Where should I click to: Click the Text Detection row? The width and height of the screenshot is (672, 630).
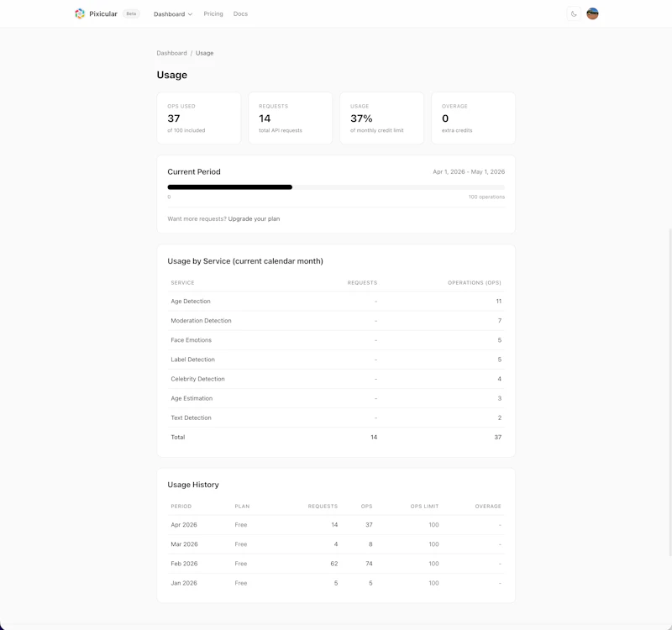[336, 417]
